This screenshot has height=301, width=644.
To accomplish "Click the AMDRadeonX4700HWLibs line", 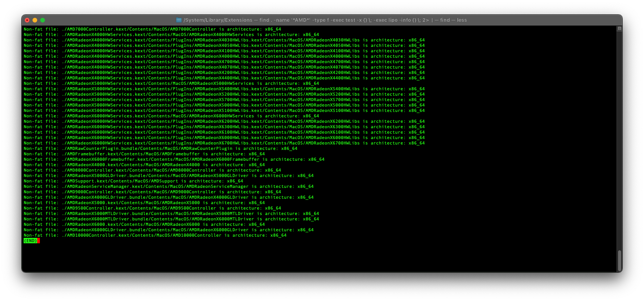I will (x=224, y=62).
